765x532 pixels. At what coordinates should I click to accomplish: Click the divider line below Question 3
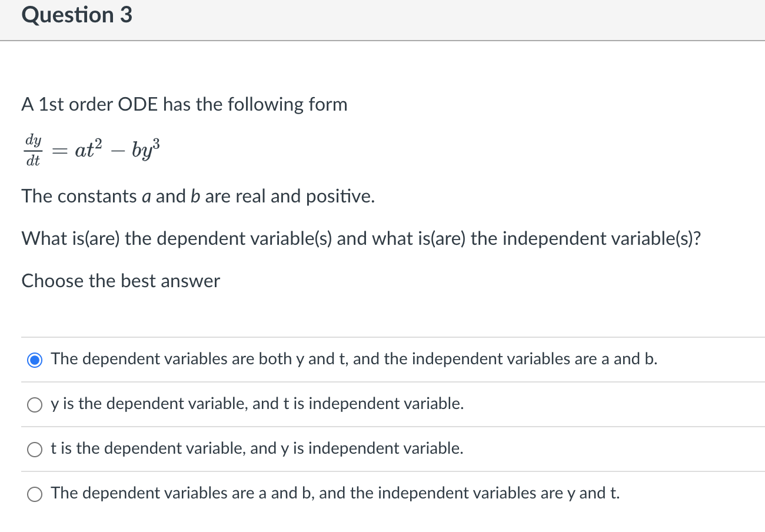[382, 41]
